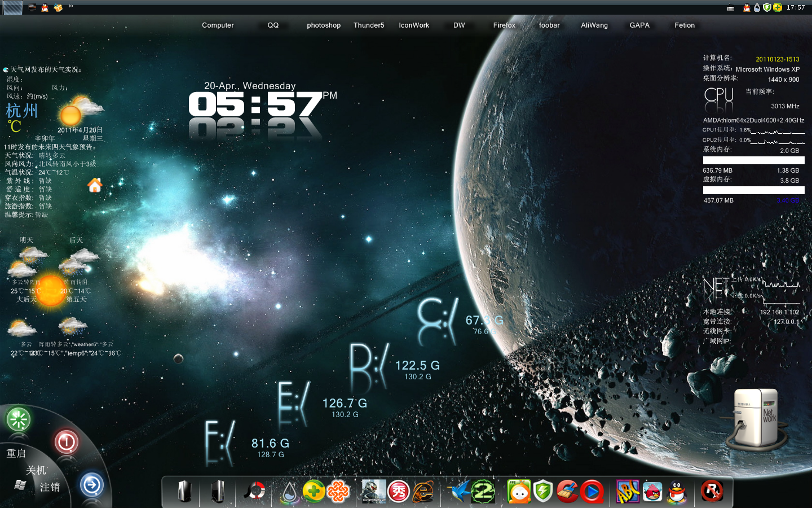Click the green restart orb button
Viewport: 812px width, 508px height.
pyautogui.click(x=18, y=420)
